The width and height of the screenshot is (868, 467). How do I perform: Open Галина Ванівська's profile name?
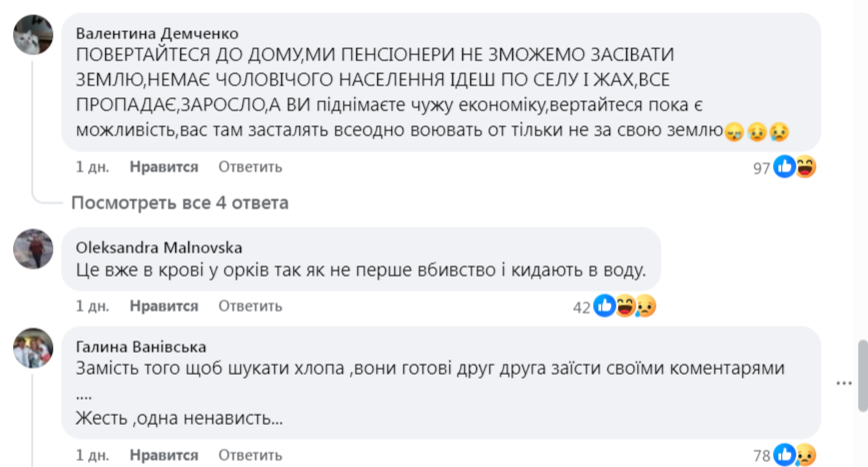point(141,347)
